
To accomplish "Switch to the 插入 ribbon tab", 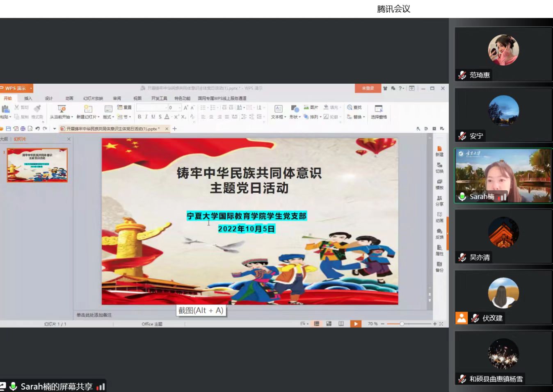I will pos(28,98).
